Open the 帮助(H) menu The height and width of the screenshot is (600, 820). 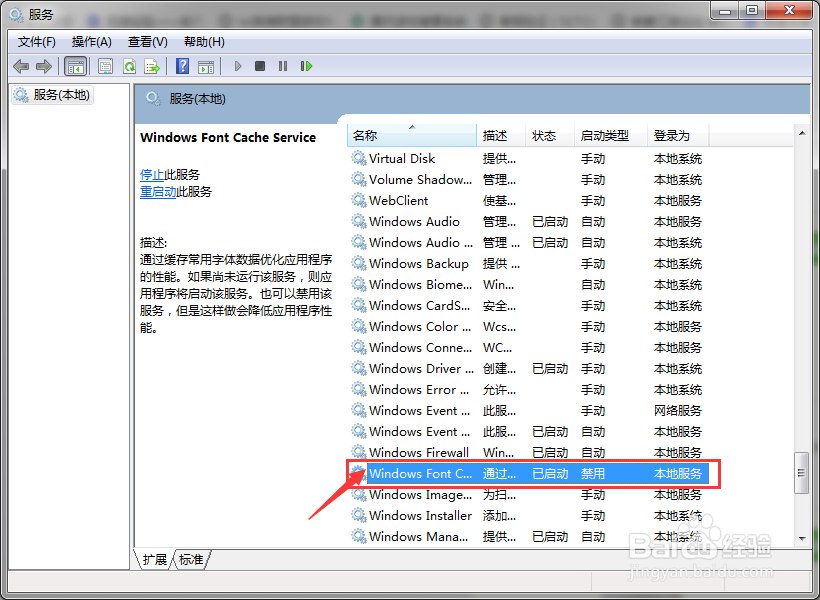204,42
